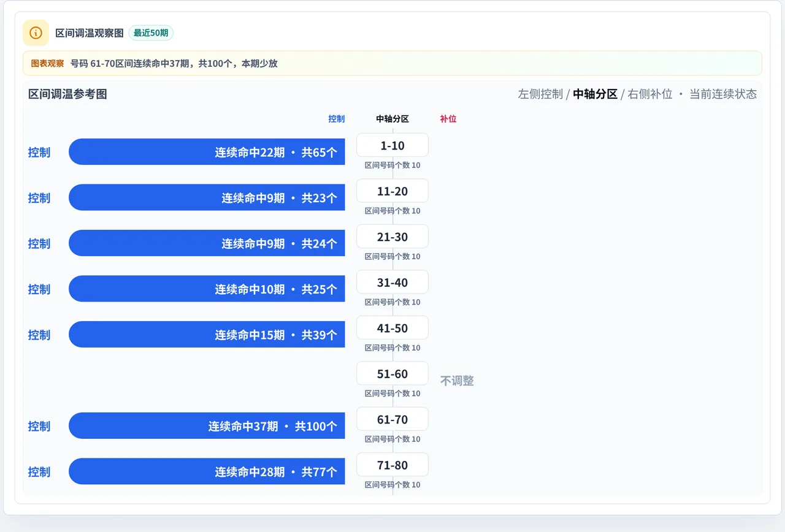785x532 pixels.
Task: Click 区间号码个数 10 under the 11-20 box
Action: [x=392, y=211]
